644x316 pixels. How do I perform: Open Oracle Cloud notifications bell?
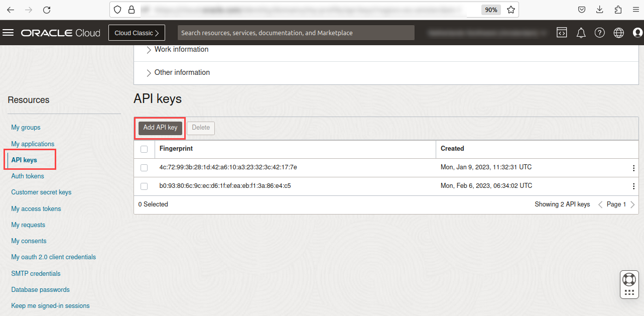click(581, 33)
